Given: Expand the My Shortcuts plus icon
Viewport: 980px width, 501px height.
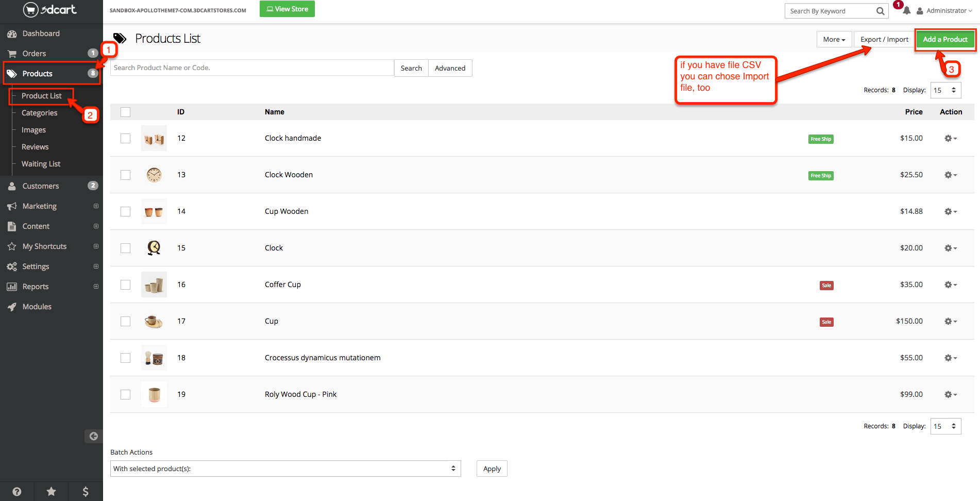Looking at the screenshot, I should pos(96,246).
